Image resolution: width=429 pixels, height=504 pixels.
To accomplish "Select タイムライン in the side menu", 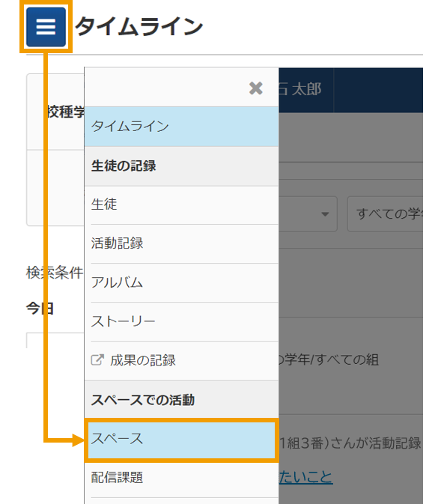I will coord(182,127).
